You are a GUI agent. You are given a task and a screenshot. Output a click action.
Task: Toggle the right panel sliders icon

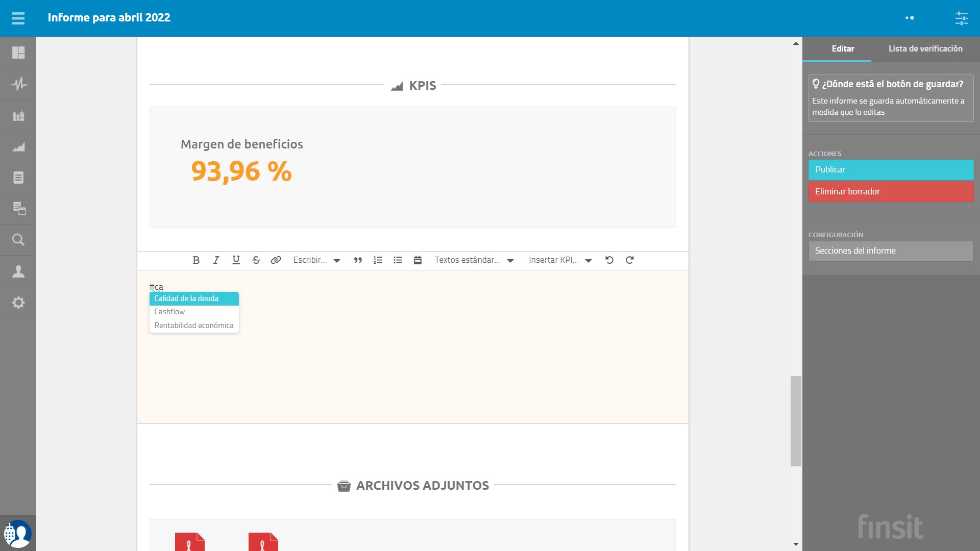coord(961,18)
